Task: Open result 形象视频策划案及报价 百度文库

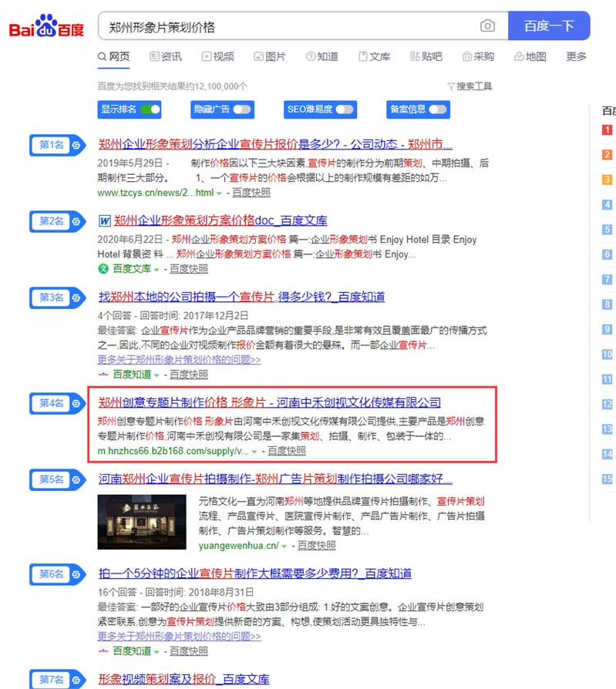Action: (183, 679)
